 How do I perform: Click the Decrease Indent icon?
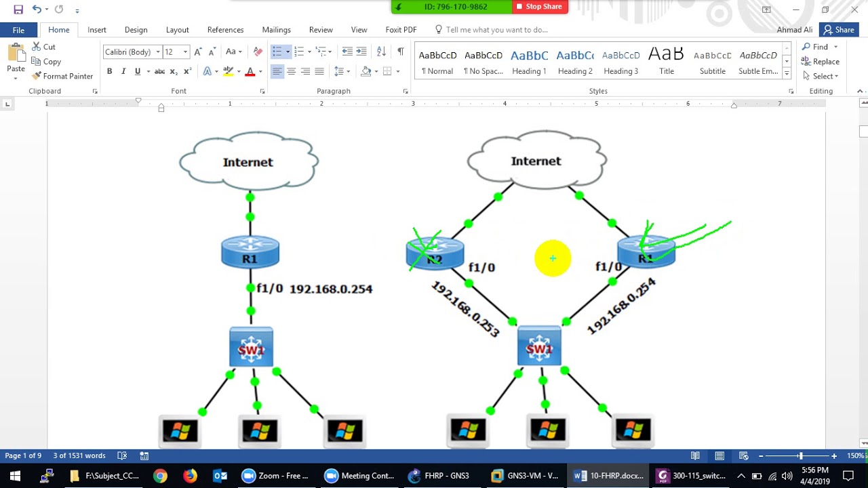pos(347,52)
